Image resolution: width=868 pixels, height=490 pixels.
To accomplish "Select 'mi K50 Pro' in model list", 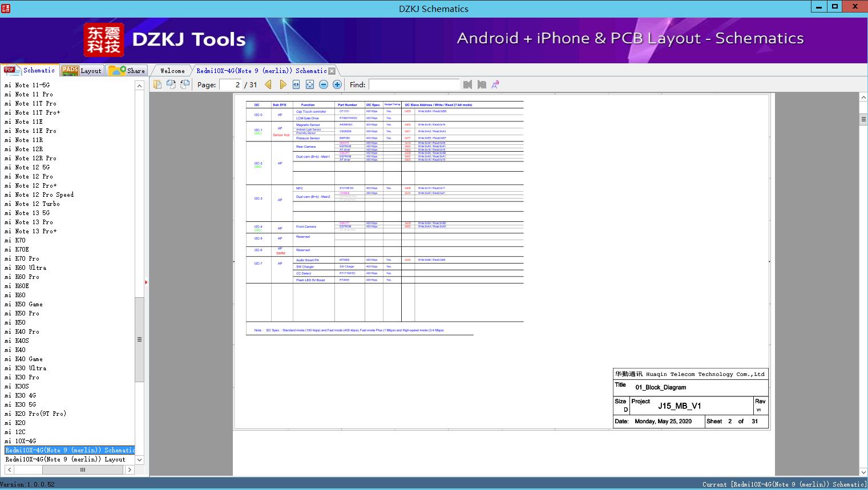I will click(22, 313).
